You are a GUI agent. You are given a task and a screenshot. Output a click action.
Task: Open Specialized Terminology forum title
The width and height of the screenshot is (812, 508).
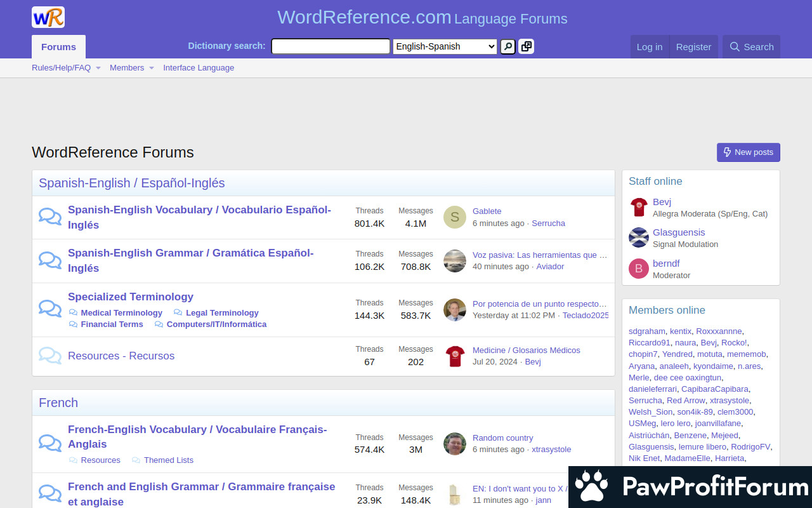[131, 297]
